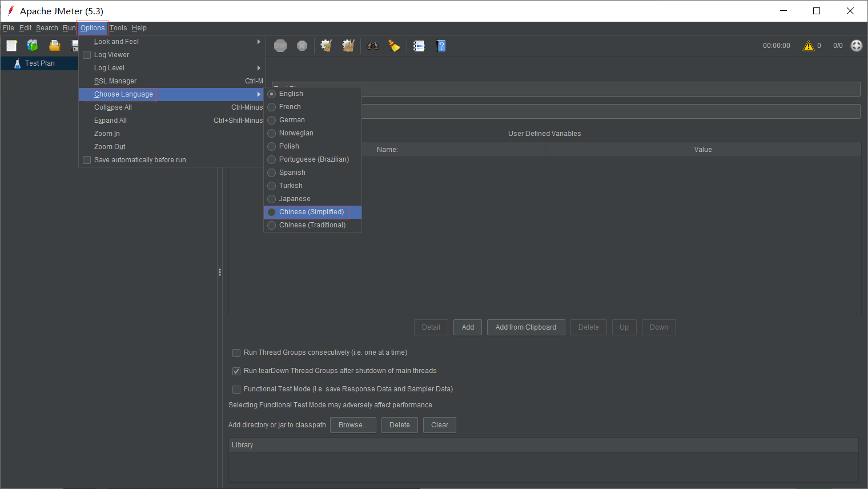The height and width of the screenshot is (489, 868).
Task: Click the Test Plan flask icon
Action: pyautogui.click(x=17, y=63)
